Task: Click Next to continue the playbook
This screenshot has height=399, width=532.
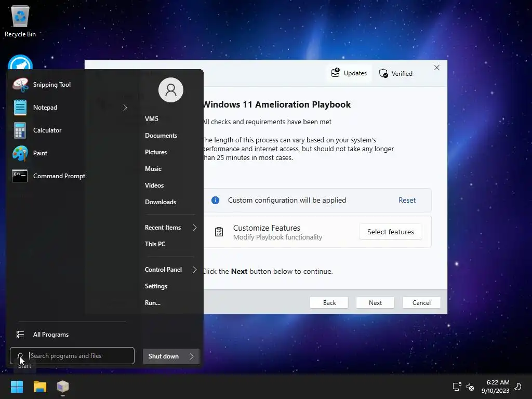Action: [375, 303]
